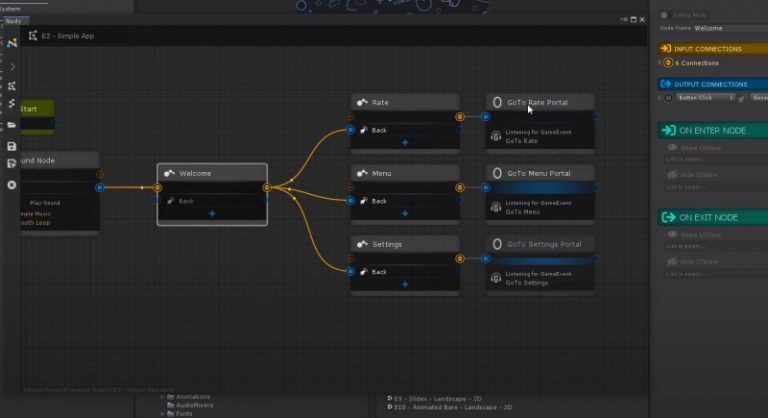The image size is (768, 418).
Task: Expand the left toolbar chevron arrow
Action: (x=12, y=66)
